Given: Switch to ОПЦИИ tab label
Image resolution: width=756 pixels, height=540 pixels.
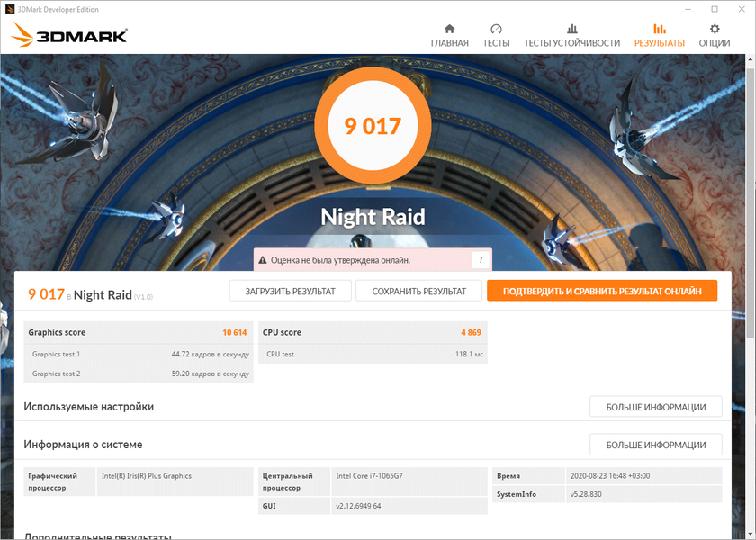Looking at the screenshot, I should pos(715,43).
